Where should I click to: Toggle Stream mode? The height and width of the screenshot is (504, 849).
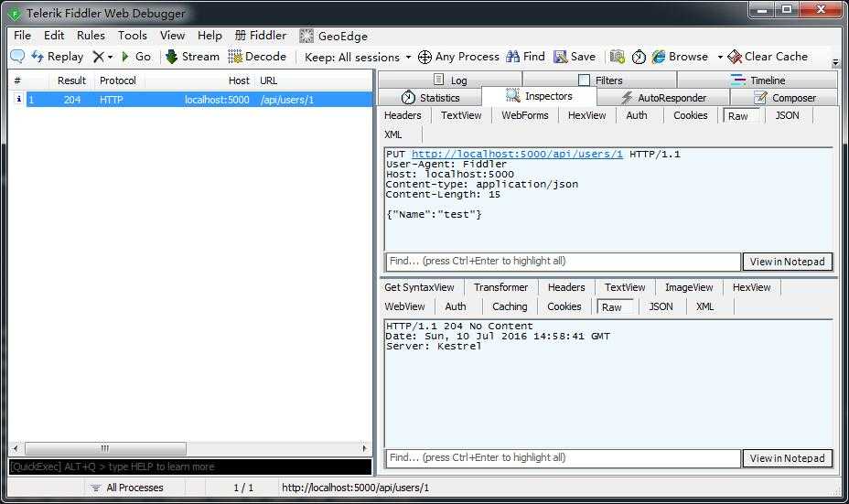pos(192,57)
